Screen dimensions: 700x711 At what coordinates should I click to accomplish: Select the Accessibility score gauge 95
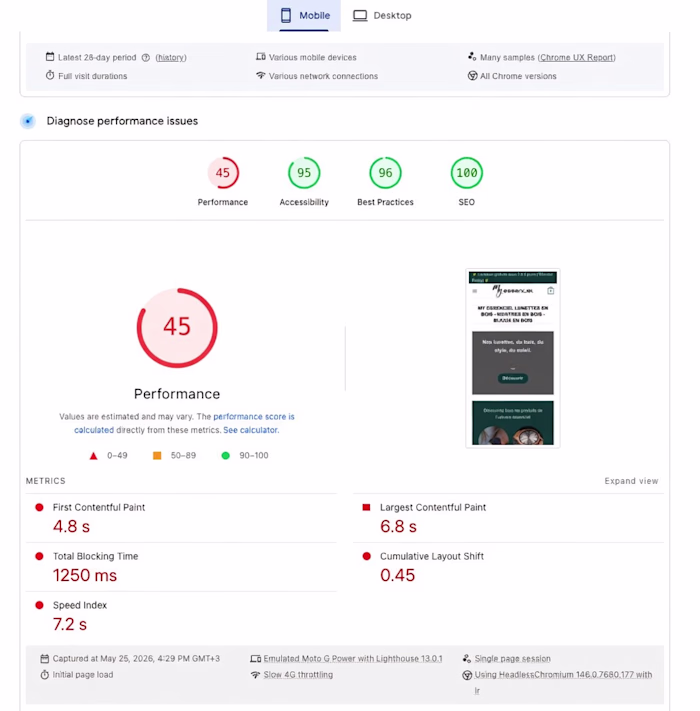[x=304, y=173]
